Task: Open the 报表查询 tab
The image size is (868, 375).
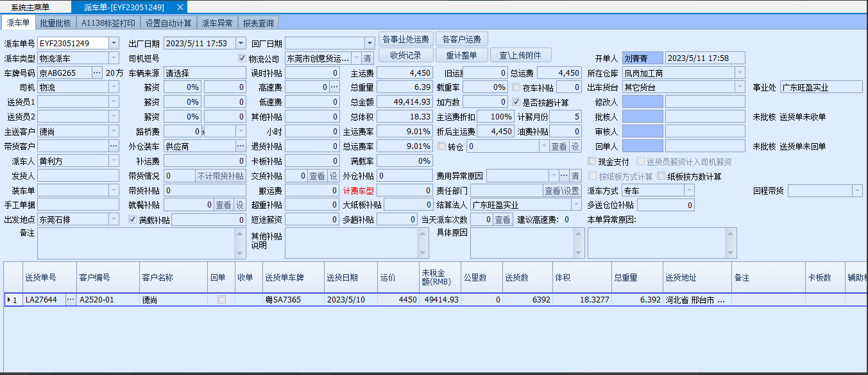Action: 259,23
